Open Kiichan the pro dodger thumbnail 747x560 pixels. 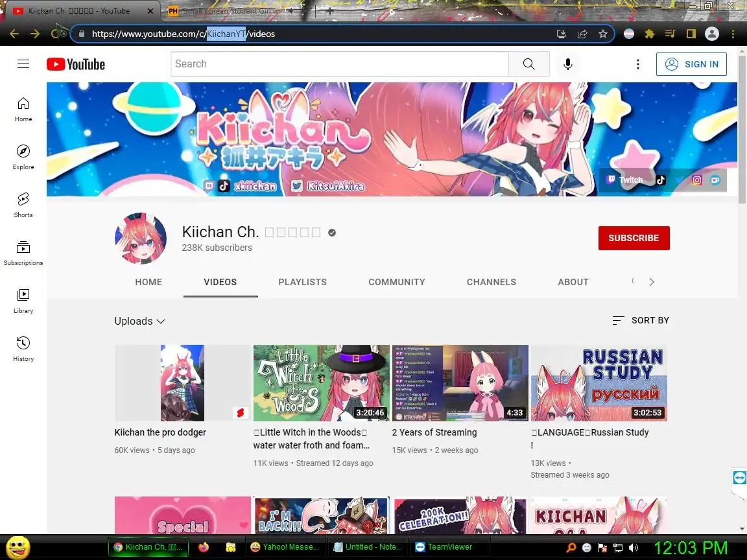182,383
